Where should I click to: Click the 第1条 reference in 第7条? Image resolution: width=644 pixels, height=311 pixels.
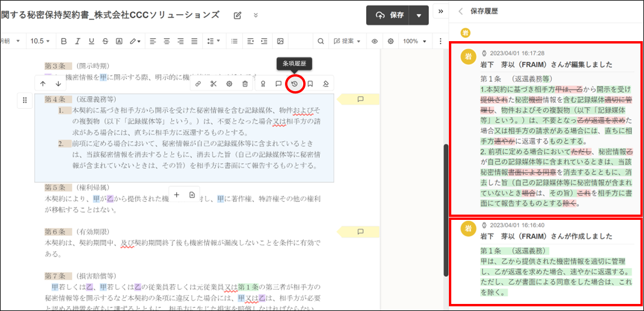[247, 286]
